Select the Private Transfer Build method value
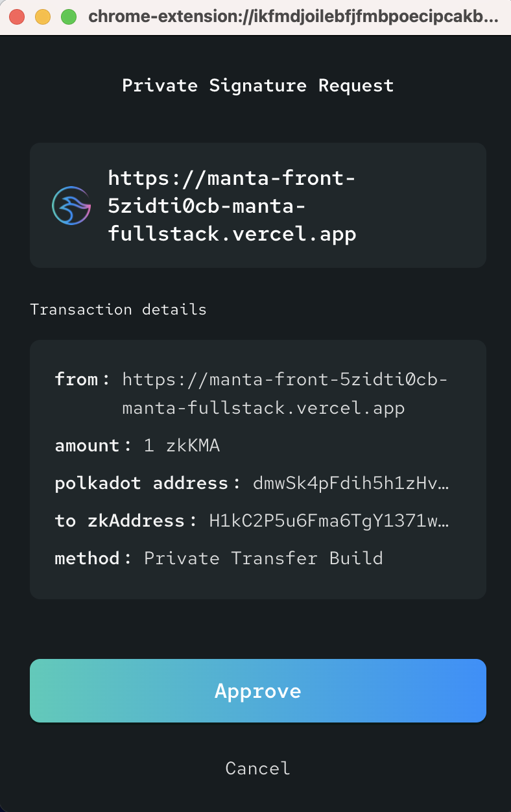The width and height of the screenshot is (511, 812). pyautogui.click(x=263, y=558)
